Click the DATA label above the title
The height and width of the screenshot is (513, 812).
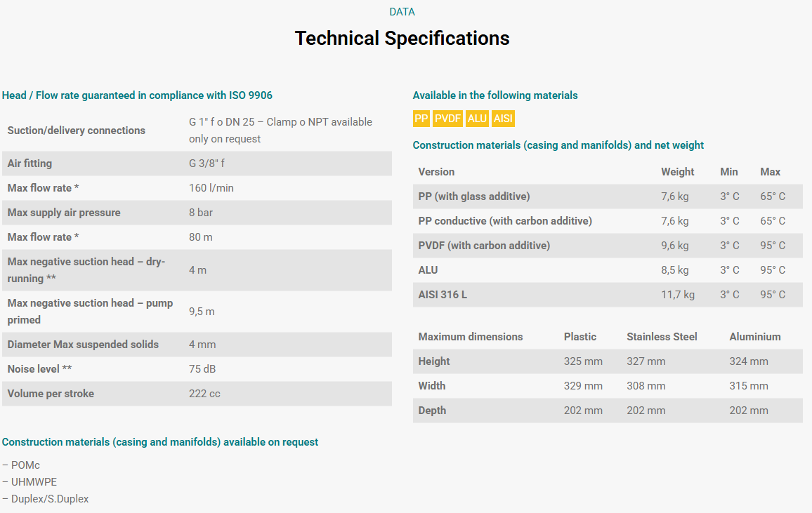402,12
